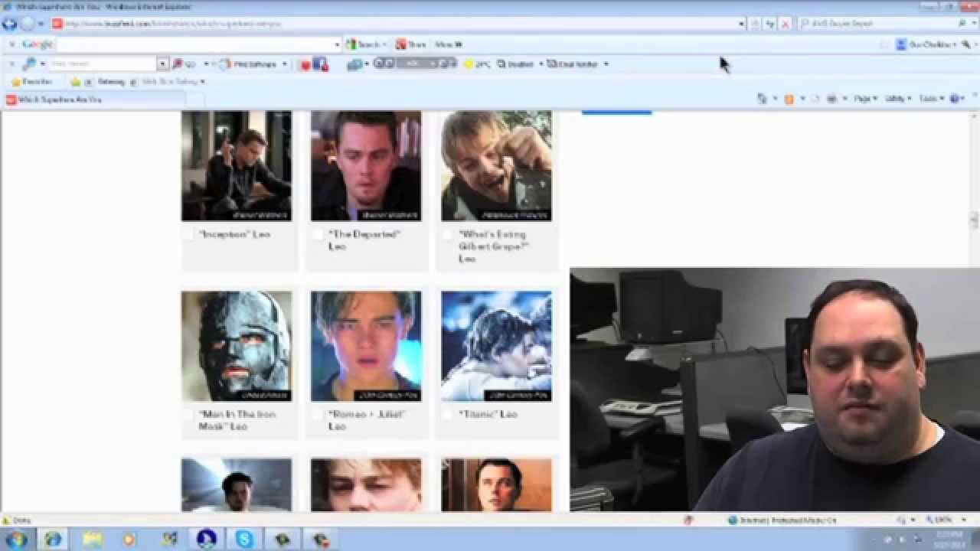Open Windows Explorer folder in taskbar
This screenshot has height=551, width=980.
click(93, 540)
